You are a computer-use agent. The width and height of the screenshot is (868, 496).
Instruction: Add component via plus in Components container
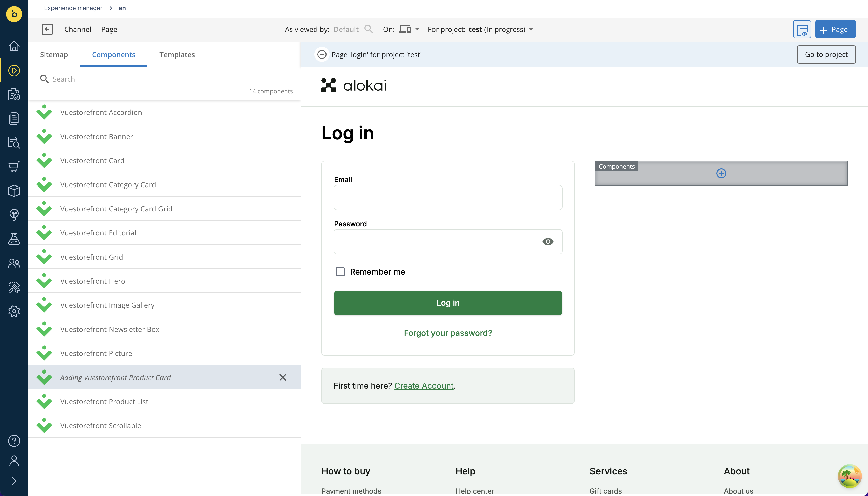(721, 174)
